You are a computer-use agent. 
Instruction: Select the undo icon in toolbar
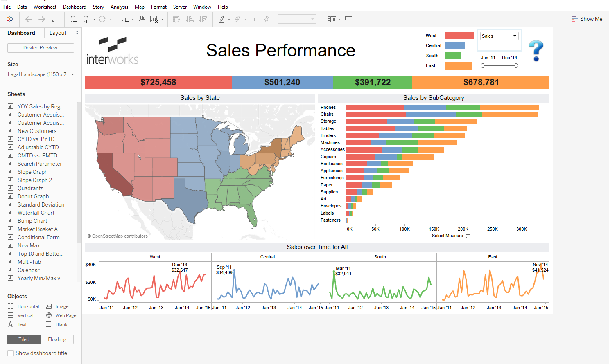coord(28,19)
